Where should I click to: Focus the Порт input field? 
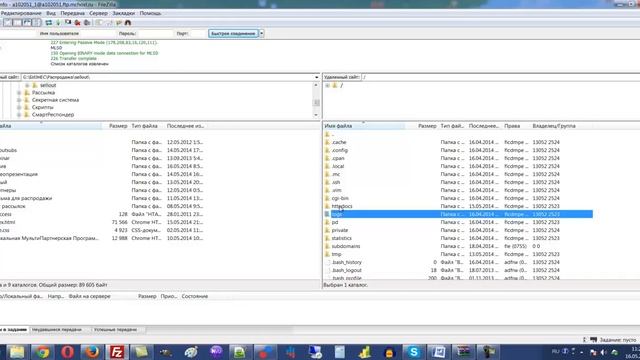point(198,33)
